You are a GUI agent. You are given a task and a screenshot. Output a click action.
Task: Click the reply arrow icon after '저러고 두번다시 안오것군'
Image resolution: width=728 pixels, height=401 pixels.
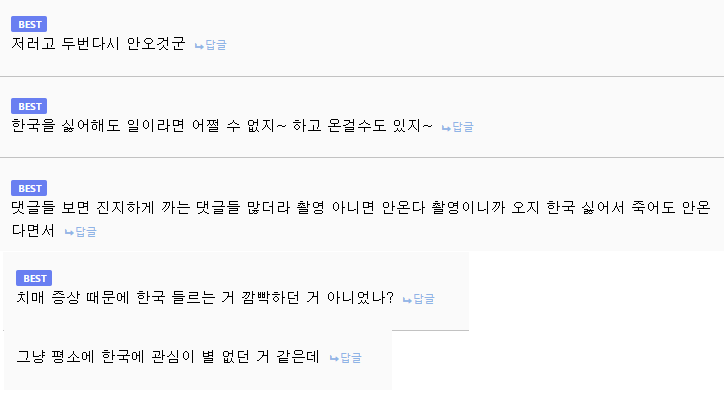pyautogui.click(x=199, y=46)
